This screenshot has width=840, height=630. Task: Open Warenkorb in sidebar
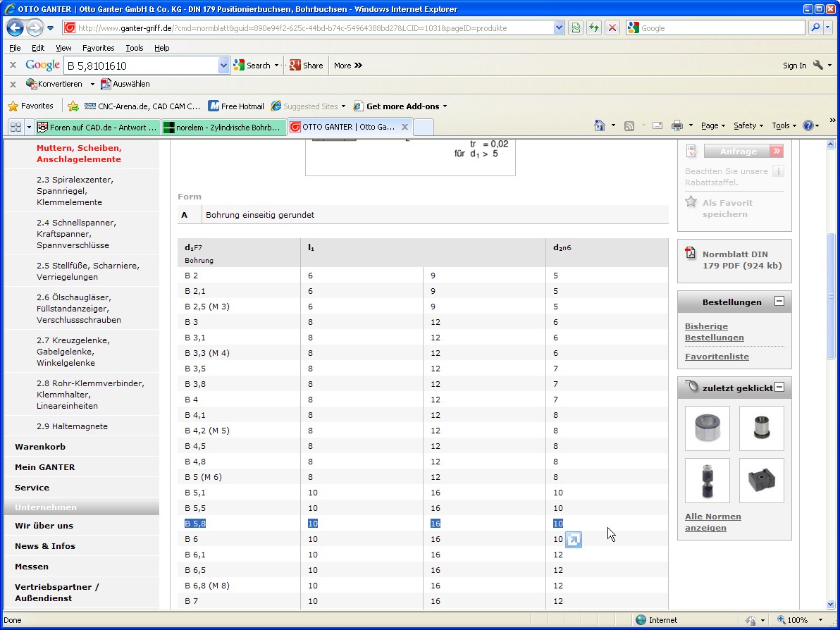coord(40,447)
